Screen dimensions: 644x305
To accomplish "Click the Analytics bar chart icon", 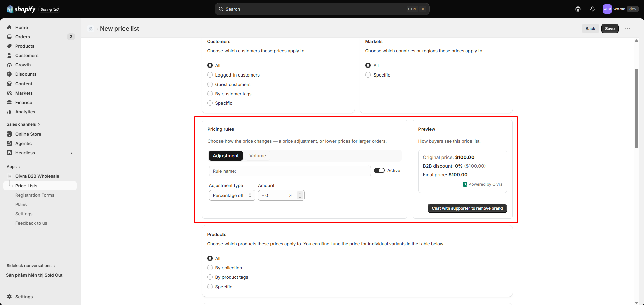I will [9, 112].
